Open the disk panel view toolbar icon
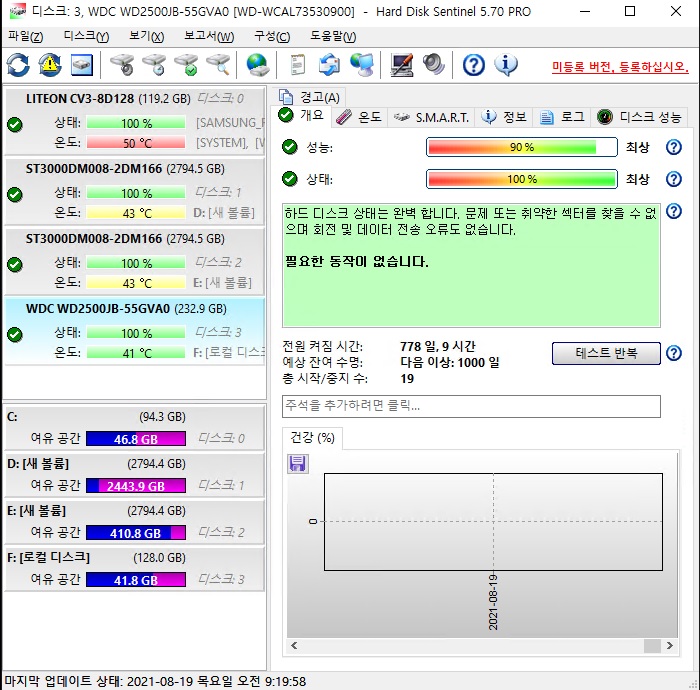 pyautogui.click(x=82, y=65)
